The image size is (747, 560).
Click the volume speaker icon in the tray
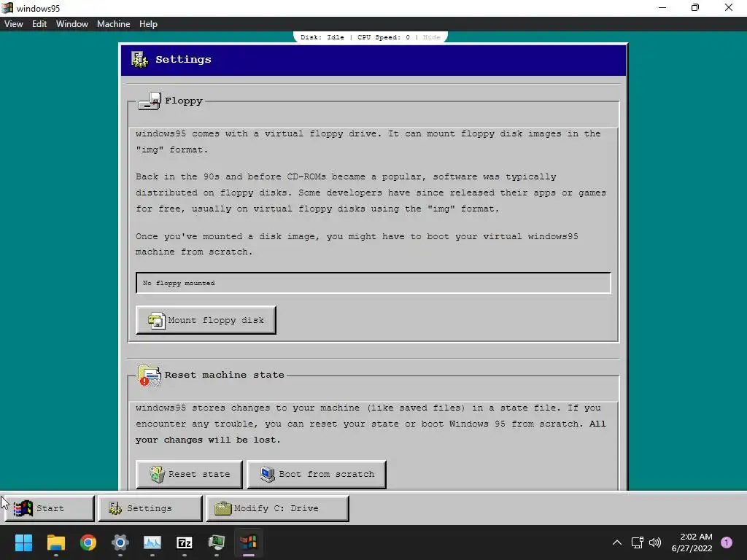click(x=656, y=542)
